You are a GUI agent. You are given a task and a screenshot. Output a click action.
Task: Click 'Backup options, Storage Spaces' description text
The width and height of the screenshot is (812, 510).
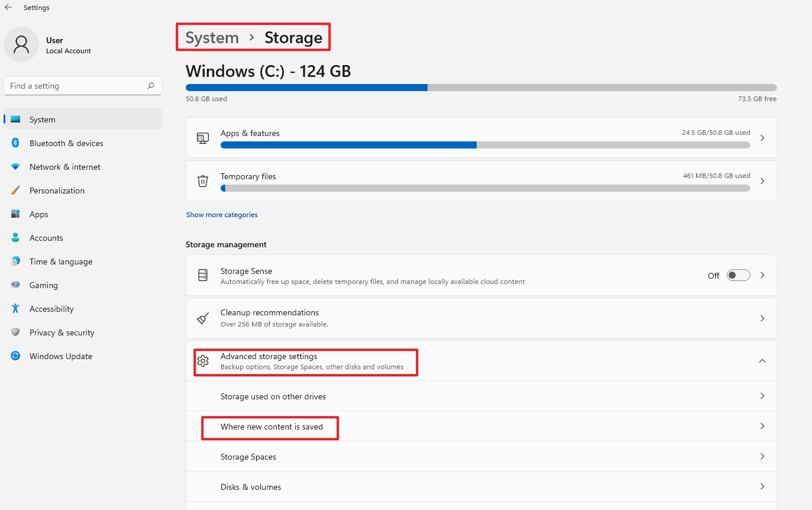point(312,367)
